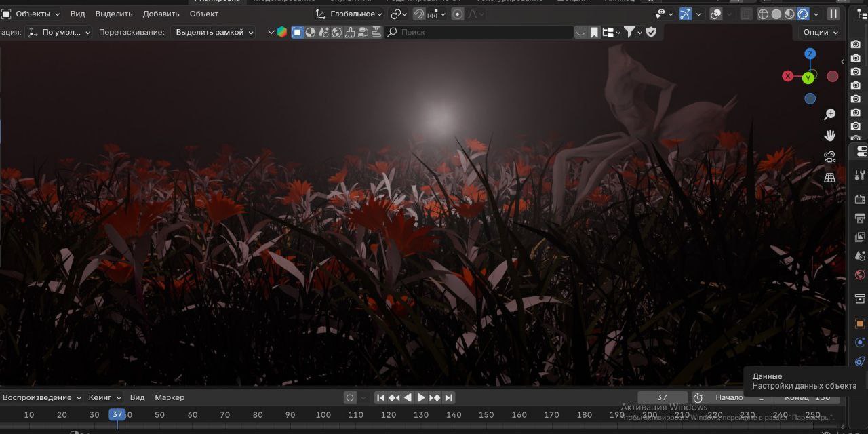Toggle snapping magnet button
This screenshot has height=434, width=868.
click(x=419, y=14)
